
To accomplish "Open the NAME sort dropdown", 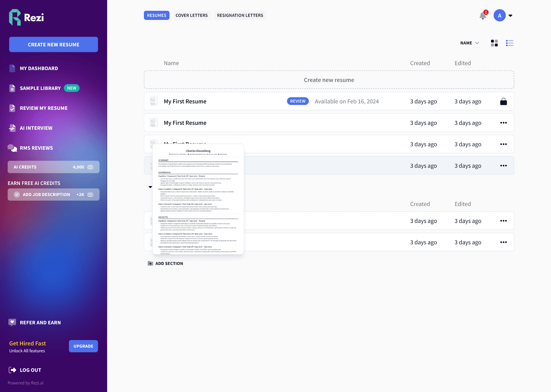I will pos(469,43).
